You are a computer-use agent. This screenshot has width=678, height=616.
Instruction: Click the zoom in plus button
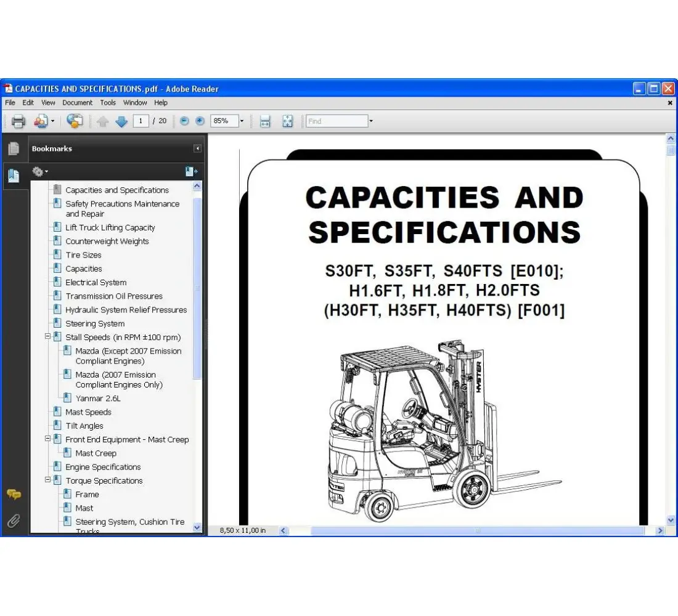[200, 121]
